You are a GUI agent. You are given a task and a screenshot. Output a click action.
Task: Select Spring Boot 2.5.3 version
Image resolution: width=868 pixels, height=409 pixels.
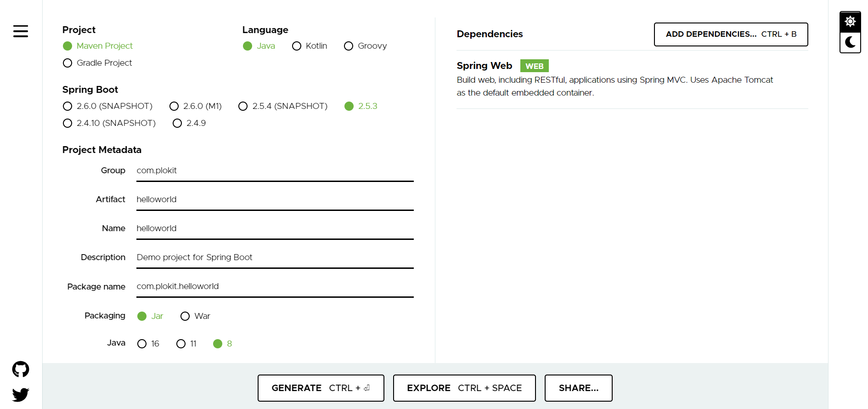point(361,106)
